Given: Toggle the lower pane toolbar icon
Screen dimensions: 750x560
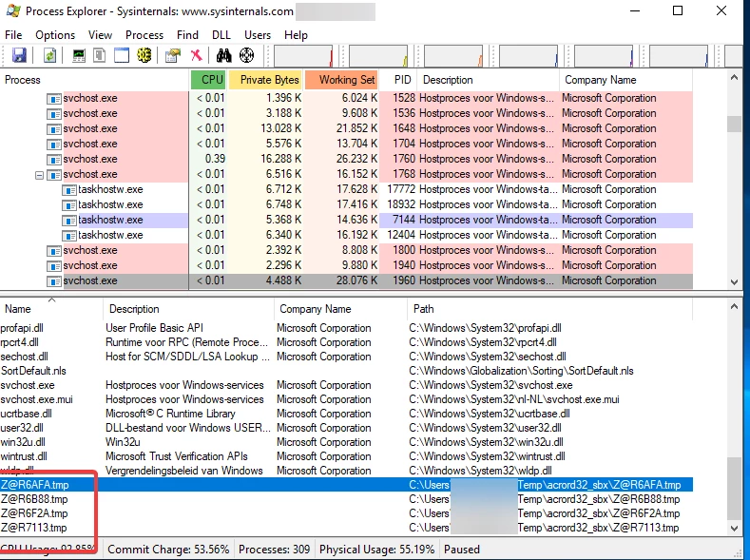Looking at the screenshot, I should (x=122, y=55).
